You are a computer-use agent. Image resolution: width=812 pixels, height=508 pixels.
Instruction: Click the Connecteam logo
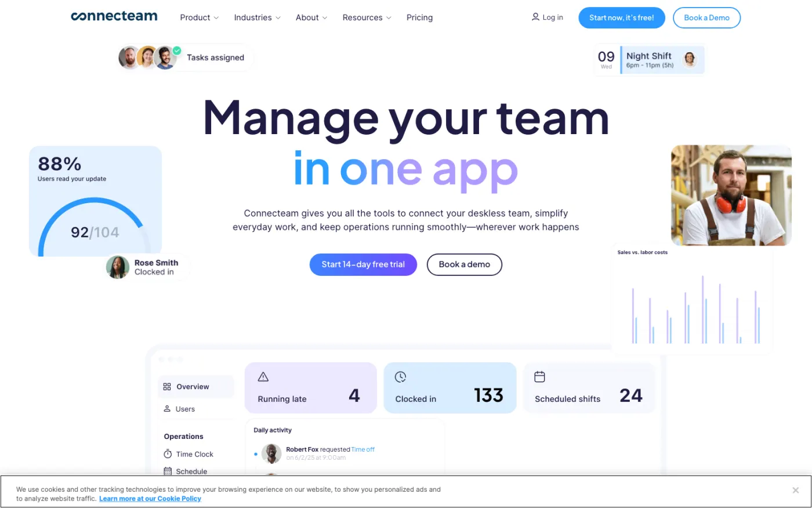coord(114,17)
